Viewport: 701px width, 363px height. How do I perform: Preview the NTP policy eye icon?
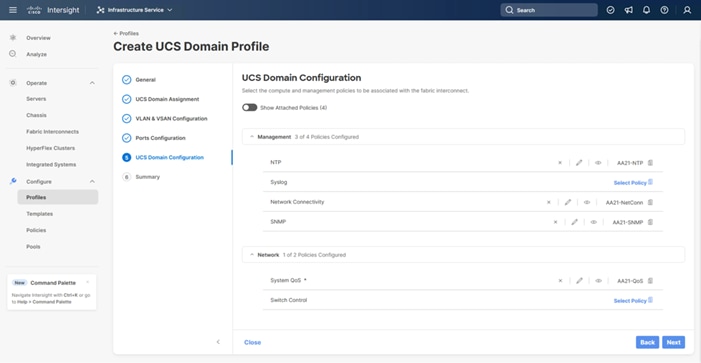[x=598, y=163]
